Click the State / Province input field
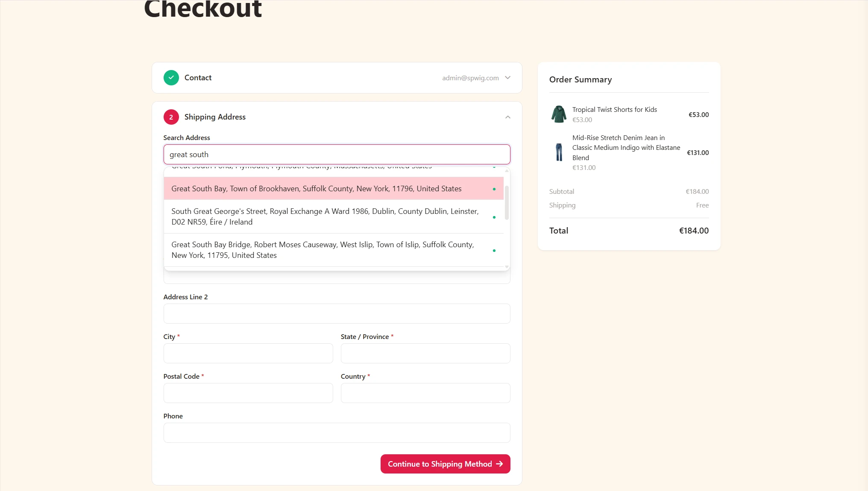This screenshot has width=868, height=491. 425,353
